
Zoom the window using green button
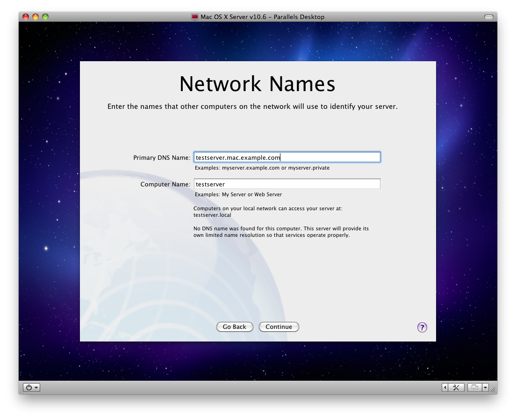coord(45,17)
